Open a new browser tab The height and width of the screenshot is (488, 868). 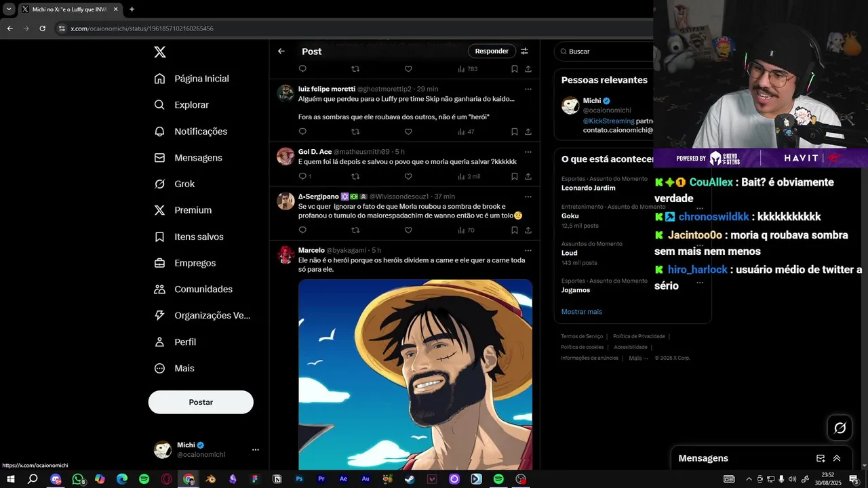[132, 9]
